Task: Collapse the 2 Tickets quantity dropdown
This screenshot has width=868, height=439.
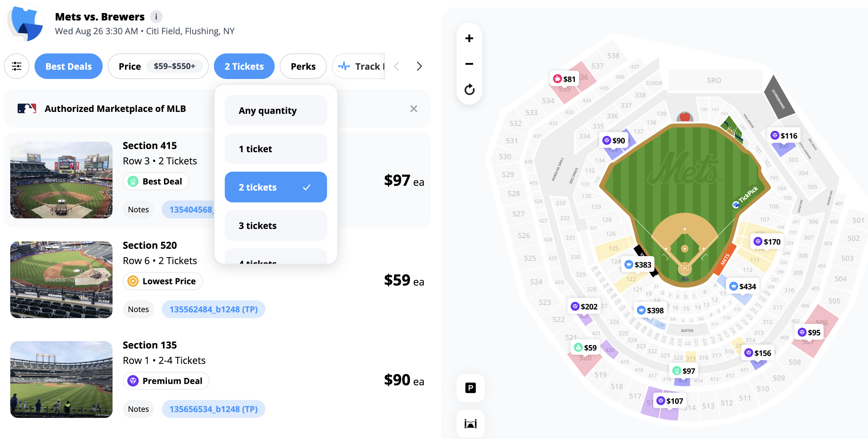Action: click(x=244, y=66)
